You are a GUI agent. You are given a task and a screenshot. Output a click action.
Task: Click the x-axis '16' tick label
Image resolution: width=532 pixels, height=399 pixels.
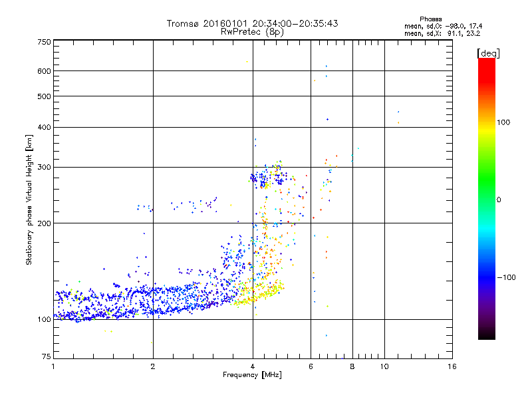pyautogui.click(x=452, y=366)
